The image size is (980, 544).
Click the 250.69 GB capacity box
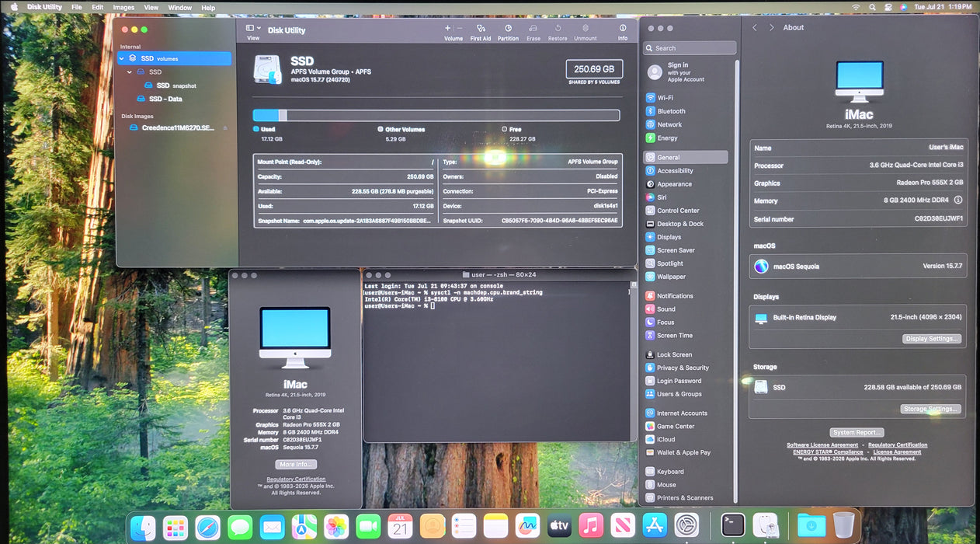tap(594, 69)
